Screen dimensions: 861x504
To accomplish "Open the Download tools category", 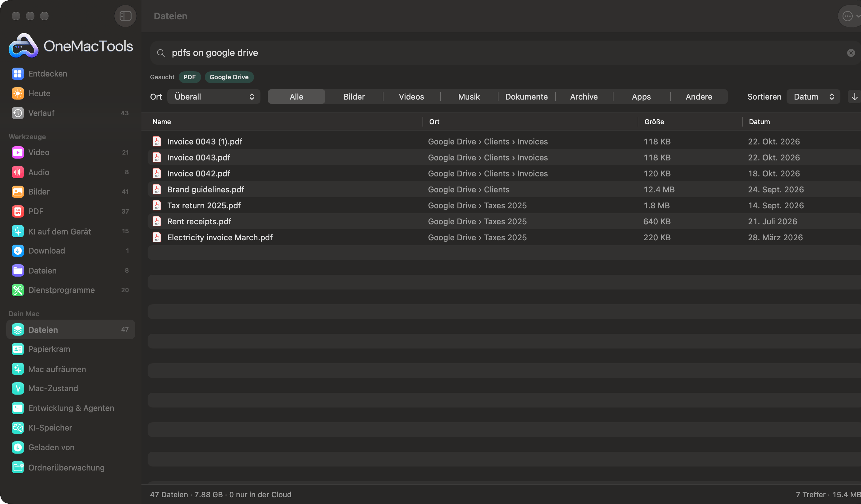I will click(71, 251).
